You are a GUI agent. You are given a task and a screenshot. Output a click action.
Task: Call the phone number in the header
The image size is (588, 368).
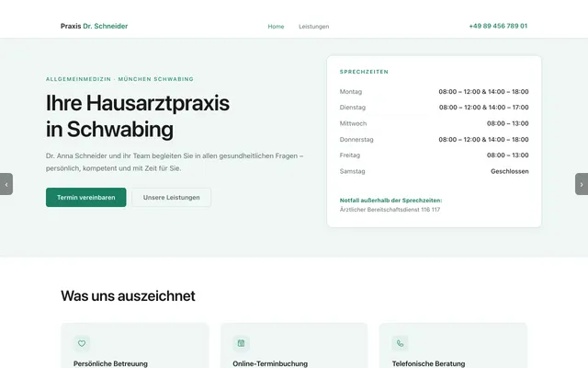[497, 26]
